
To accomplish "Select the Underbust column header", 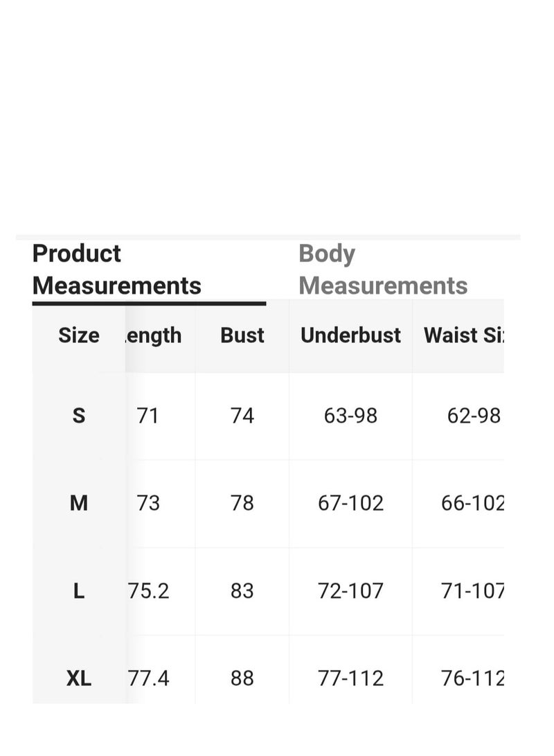I will 350,335.
